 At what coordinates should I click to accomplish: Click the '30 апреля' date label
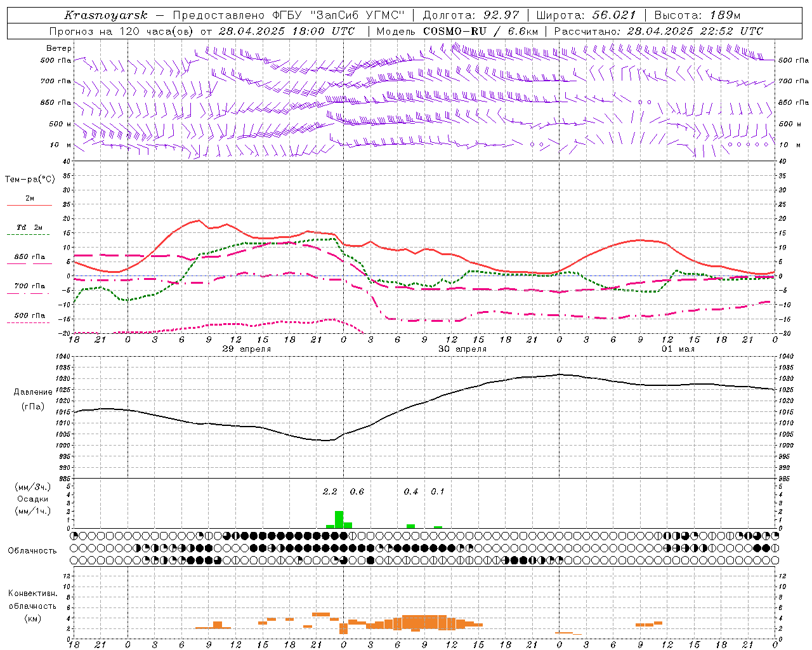pos(462,349)
